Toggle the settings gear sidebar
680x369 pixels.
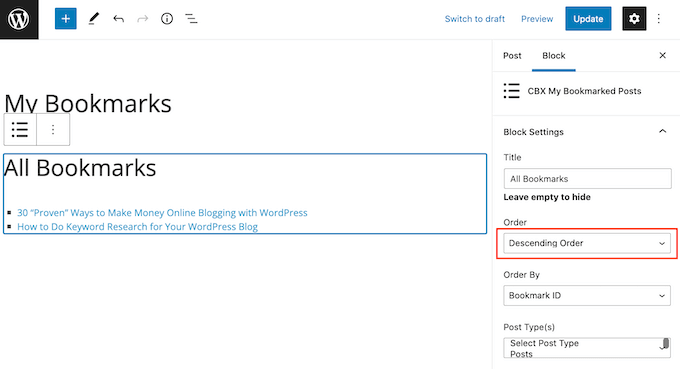pos(634,19)
